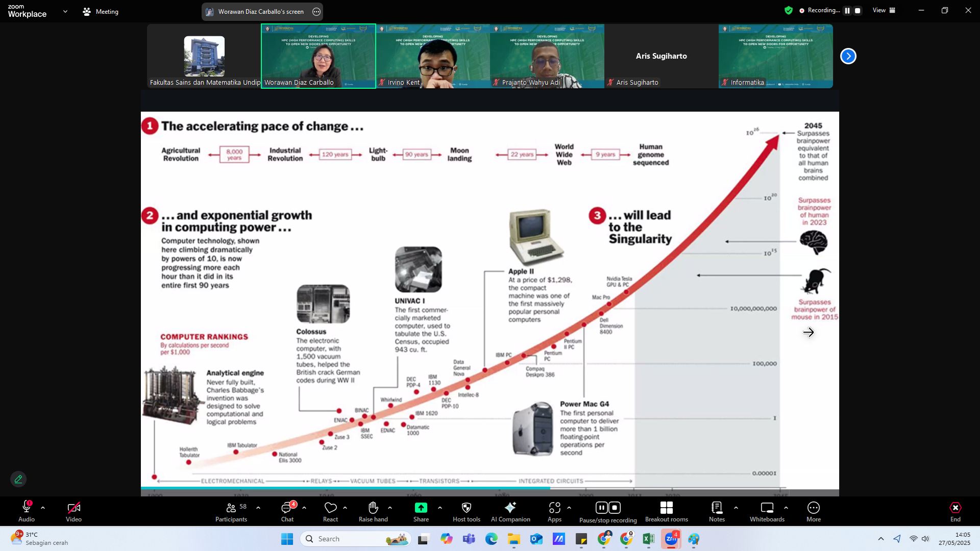Open Breakout rooms
Image resolution: width=980 pixels, height=551 pixels.
pos(666,512)
